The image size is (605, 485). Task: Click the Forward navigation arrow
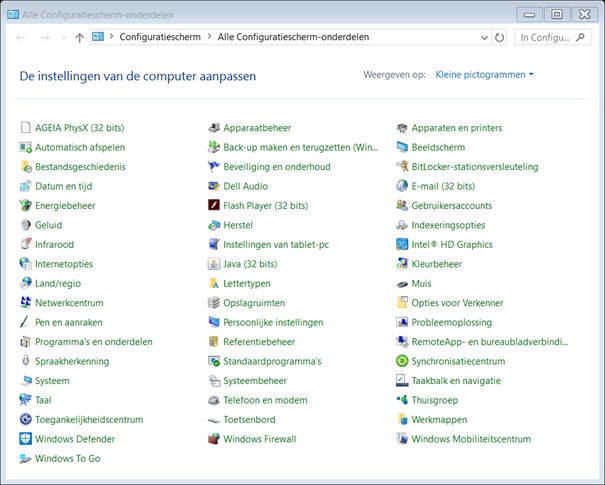point(45,37)
